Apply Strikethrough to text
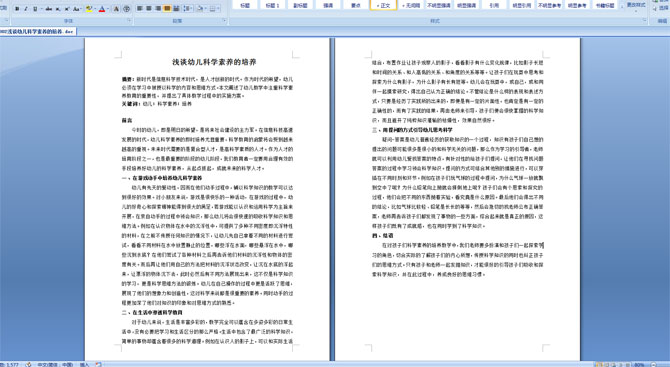Viewport: 670px width, 367px height. click(x=49, y=9)
